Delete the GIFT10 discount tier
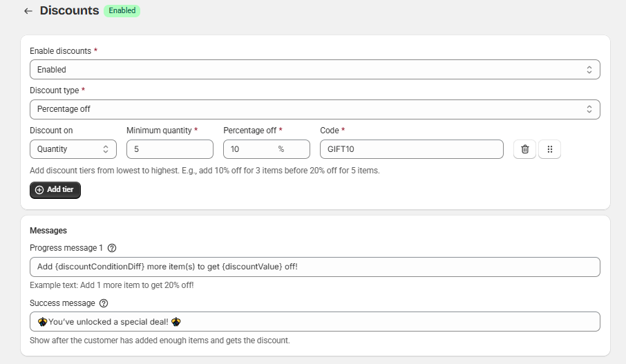Image resolution: width=626 pixels, height=364 pixels. tap(524, 149)
